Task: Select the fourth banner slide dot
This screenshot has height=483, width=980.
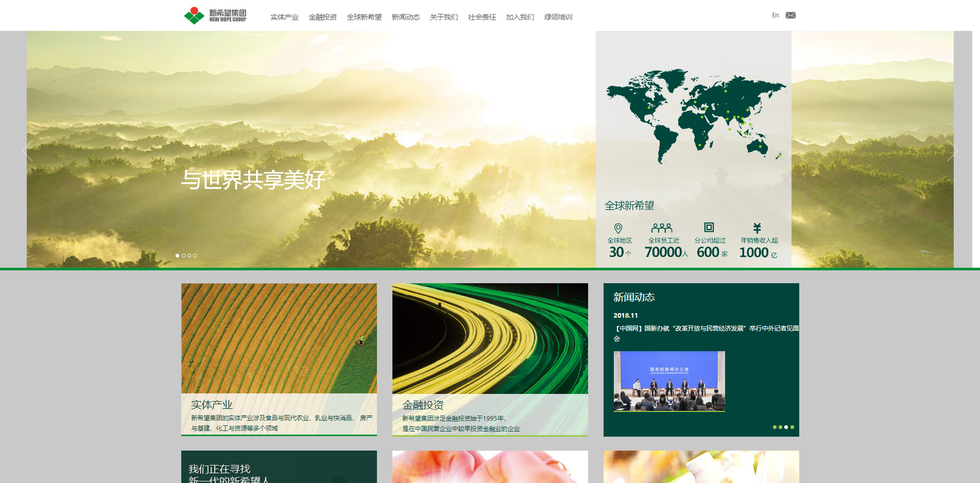Action: [195, 255]
